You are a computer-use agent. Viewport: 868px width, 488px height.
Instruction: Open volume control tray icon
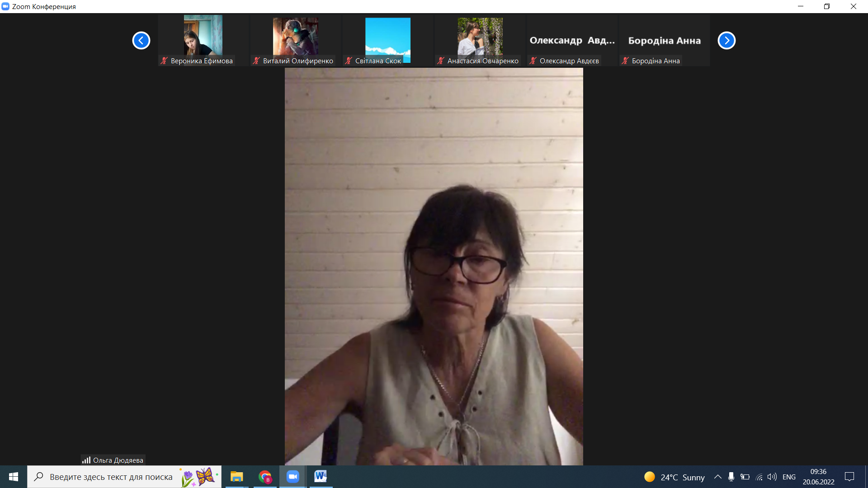click(x=772, y=477)
